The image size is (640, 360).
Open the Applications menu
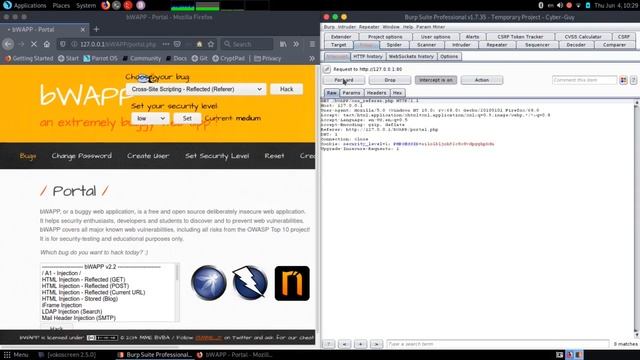click(30, 6)
